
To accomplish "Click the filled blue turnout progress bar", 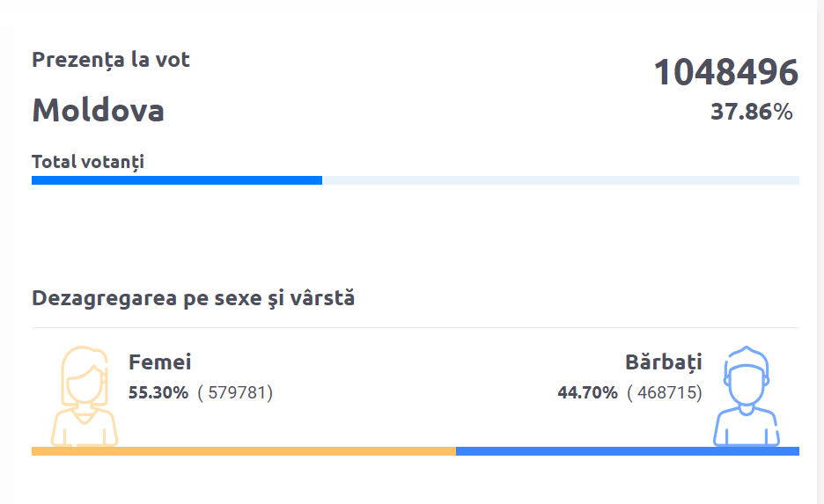I will 177,180.
